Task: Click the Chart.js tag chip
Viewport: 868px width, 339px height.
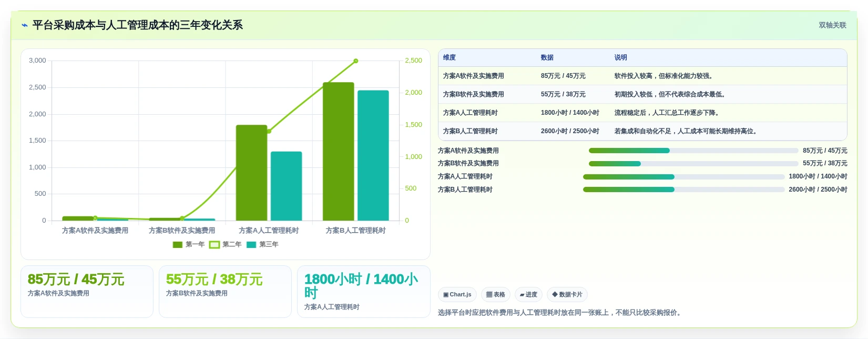Action: coord(457,294)
